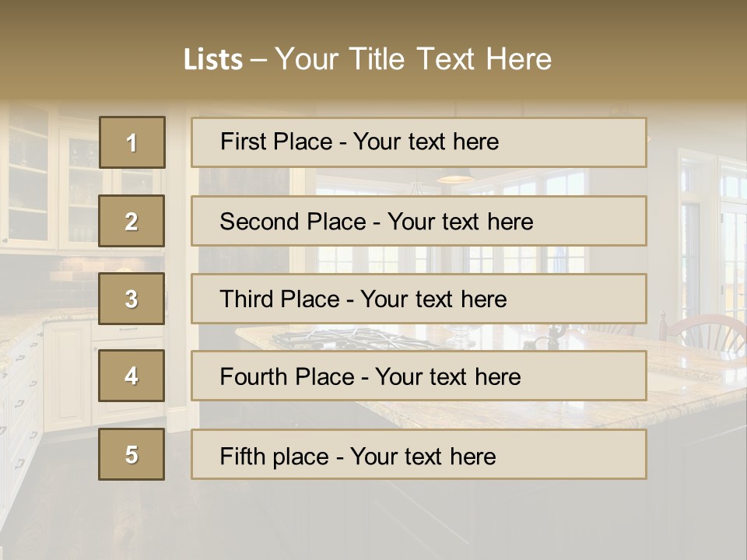Select the Your Title Text Here heading
This screenshot has width=747, height=560.
[x=412, y=59]
